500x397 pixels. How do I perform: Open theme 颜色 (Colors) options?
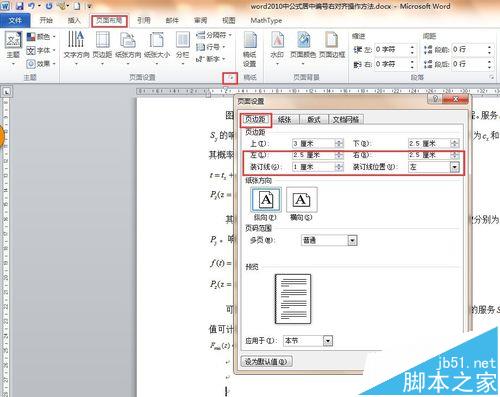(x=41, y=36)
